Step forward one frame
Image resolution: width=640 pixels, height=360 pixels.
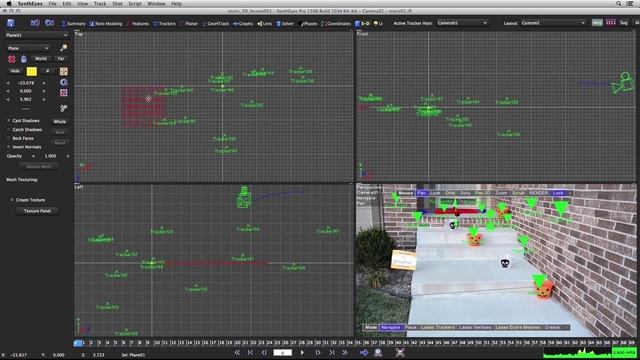tap(318, 353)
